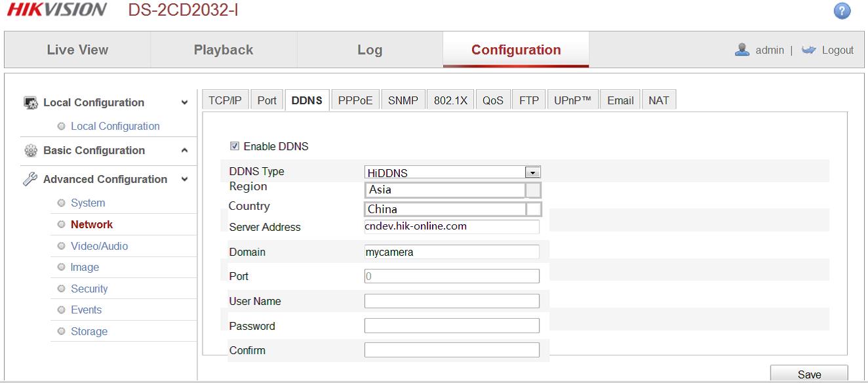Expand the Basic Configuration section chevron
This screenshot has width=868, height=383.
pyautogui.click(x=184, y=151)
